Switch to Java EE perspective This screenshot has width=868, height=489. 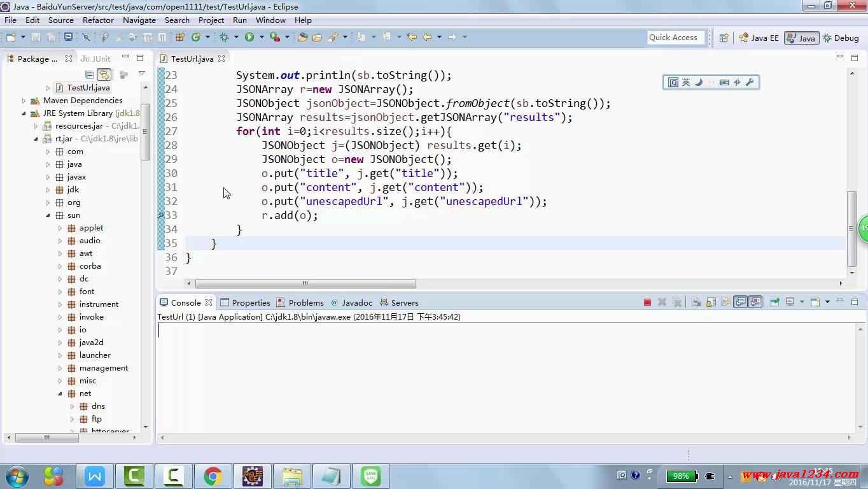pyautogui.click(x=759, y=38)
